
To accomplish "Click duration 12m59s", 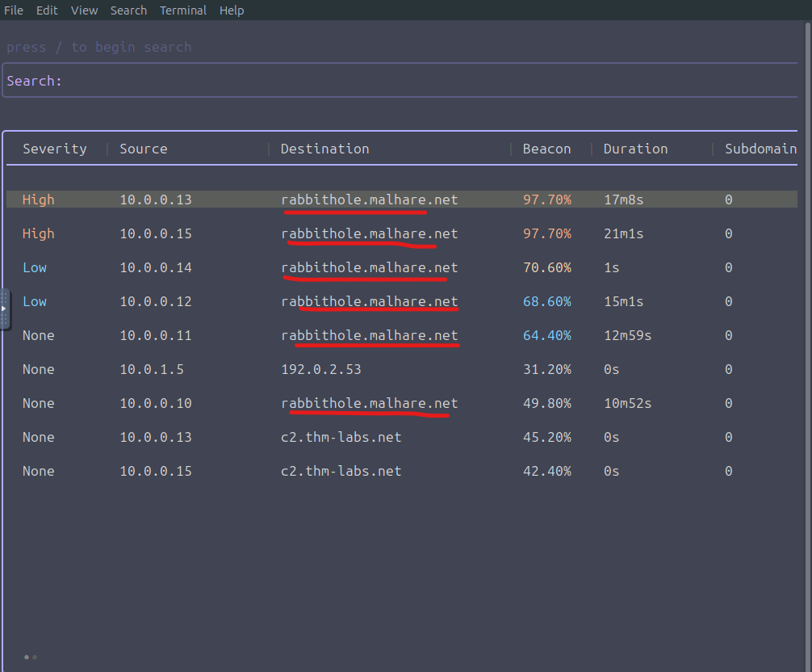I will (628, 335).
